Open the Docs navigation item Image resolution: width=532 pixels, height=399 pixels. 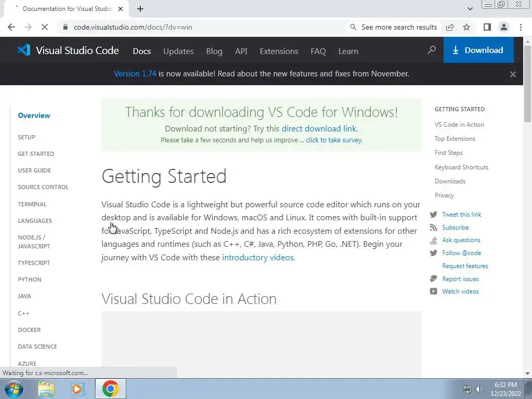142,51
